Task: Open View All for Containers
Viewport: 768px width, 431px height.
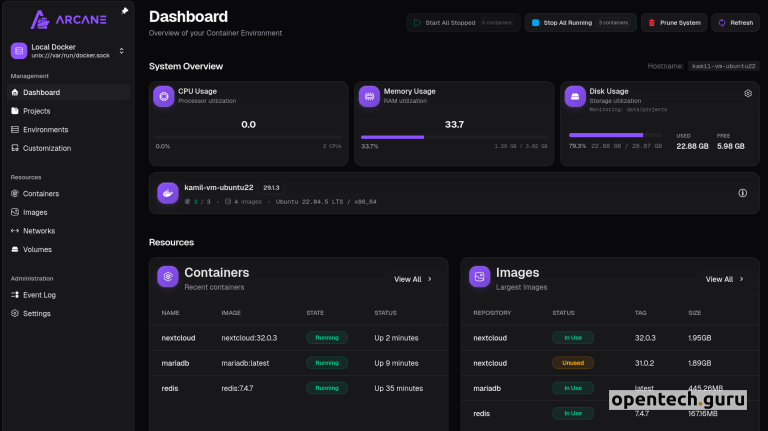Action: [413, 280]
